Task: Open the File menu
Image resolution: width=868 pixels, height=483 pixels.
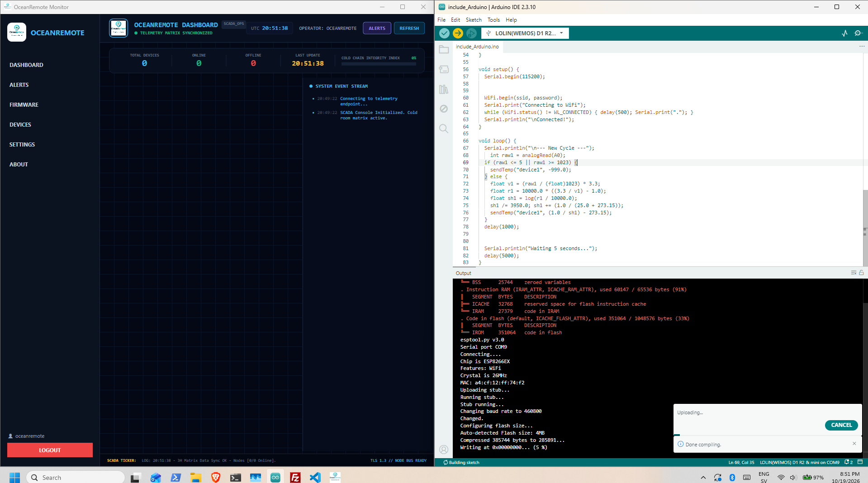Action: tap(441, 20)
